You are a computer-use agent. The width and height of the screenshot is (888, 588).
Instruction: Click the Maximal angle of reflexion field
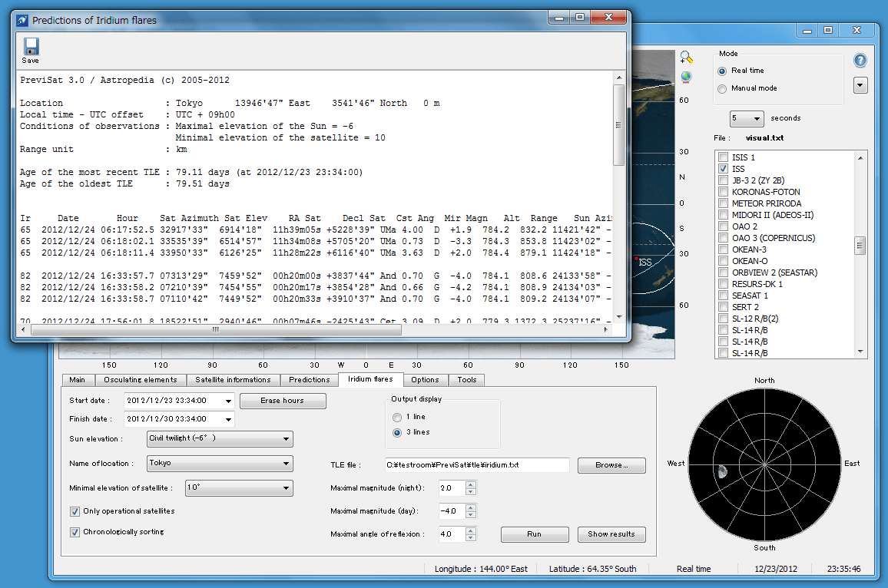point(452,534)
